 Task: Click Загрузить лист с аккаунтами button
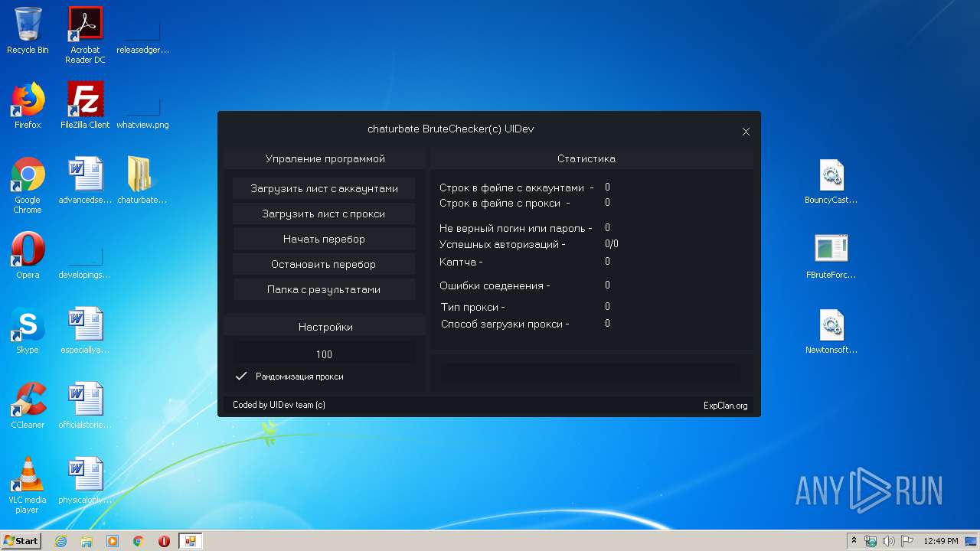click(x=324, y=188)
